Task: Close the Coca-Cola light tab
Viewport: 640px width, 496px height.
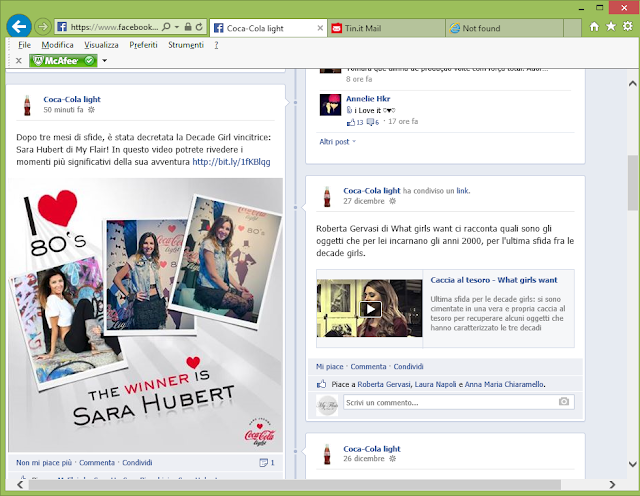Action: [320, 28]
